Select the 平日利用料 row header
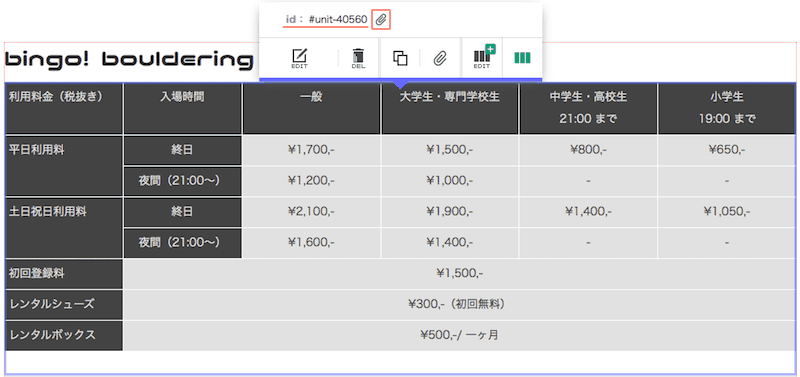The image size is (800, 377). 64,166
